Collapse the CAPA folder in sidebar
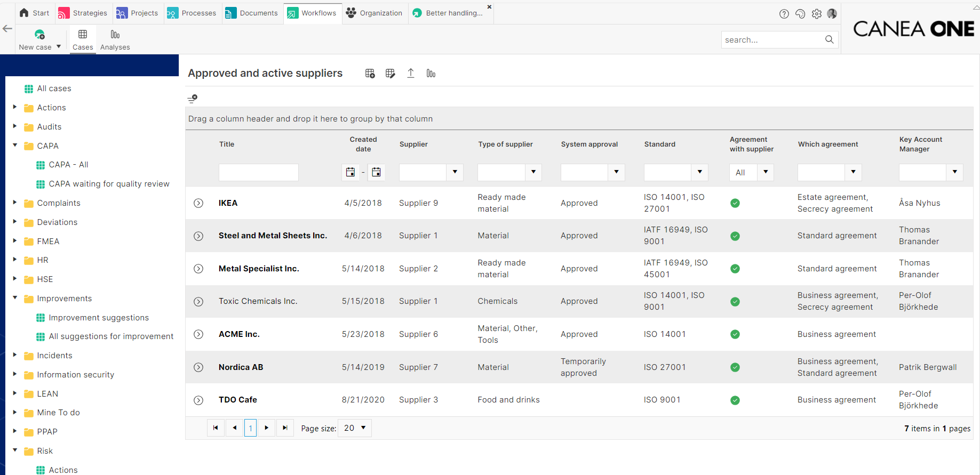 point(15,146)
